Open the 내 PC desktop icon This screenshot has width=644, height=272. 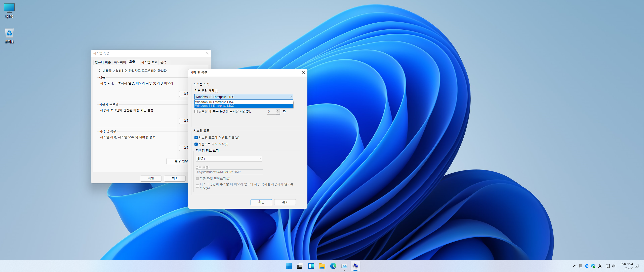9,11
